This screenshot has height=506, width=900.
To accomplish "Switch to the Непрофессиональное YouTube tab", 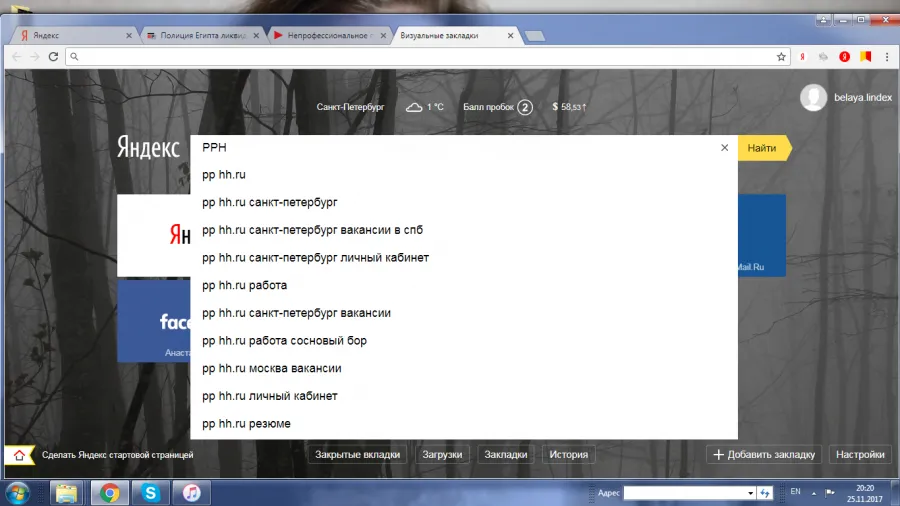I will 329,36.
